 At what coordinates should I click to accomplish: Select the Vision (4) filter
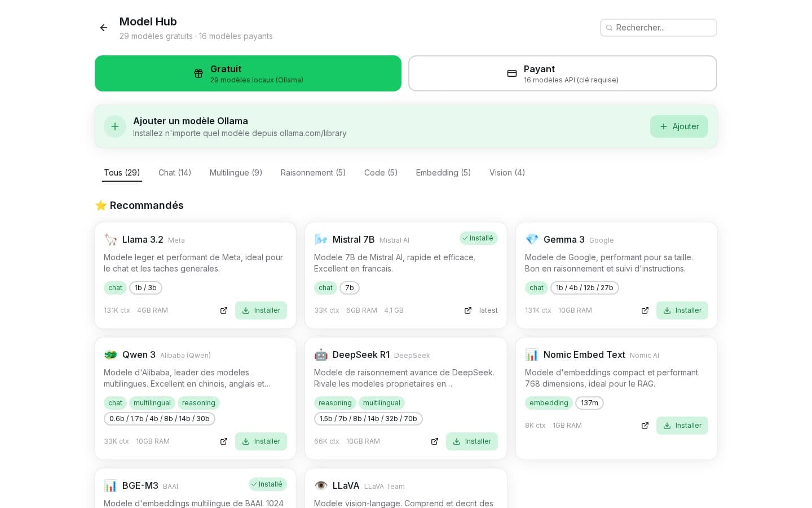506,173
